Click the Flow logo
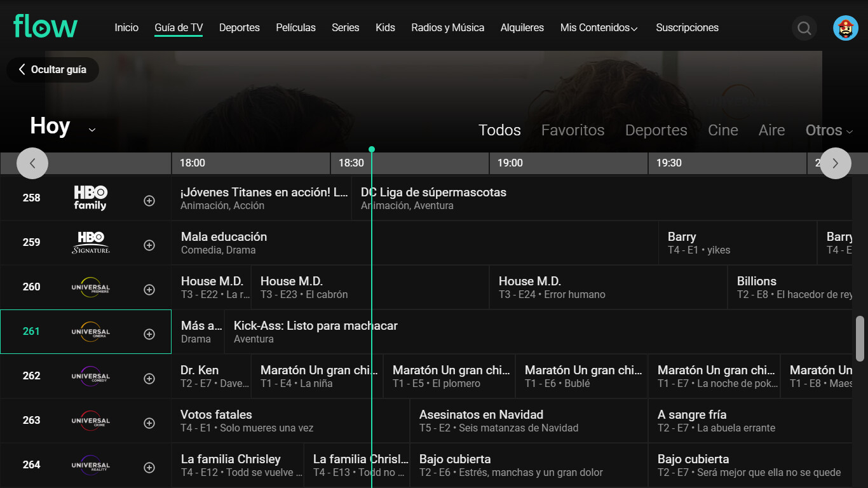The height and width of the screenshot is (488, 868). [46, 27]
